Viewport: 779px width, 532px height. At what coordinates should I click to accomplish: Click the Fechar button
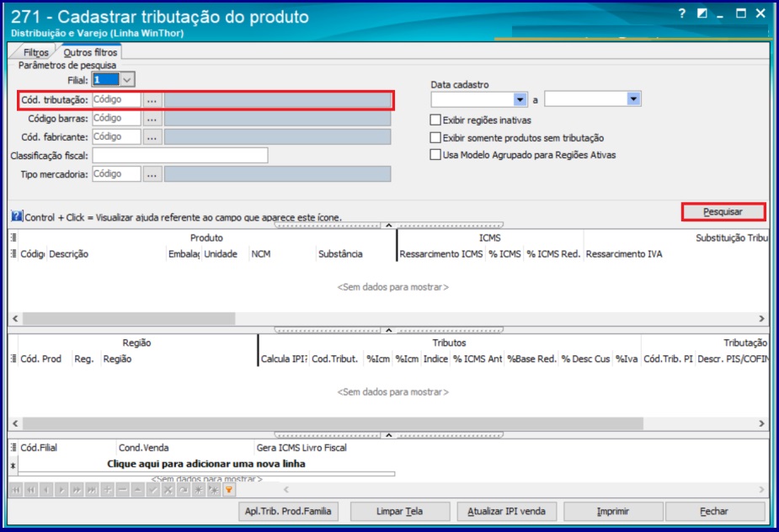(x=715, y=511)
